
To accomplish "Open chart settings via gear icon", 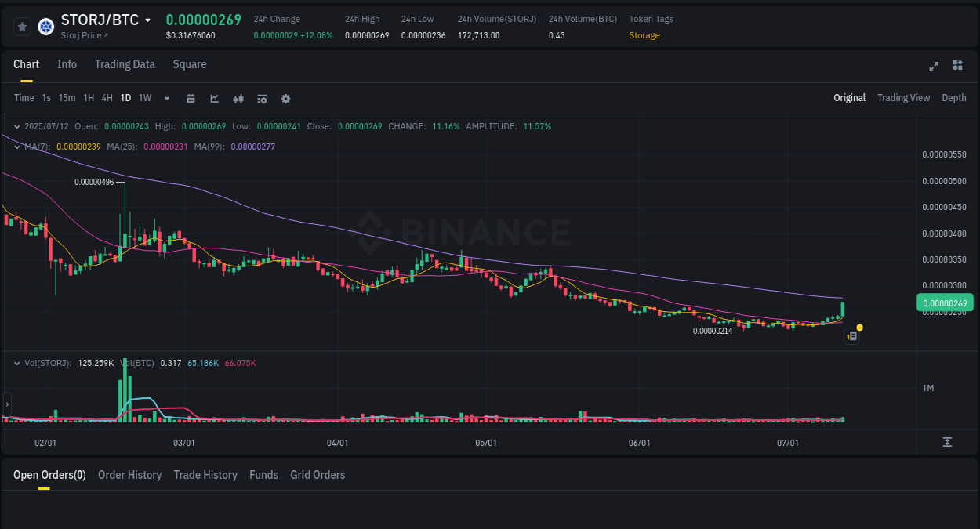I will tap(285, 98).
